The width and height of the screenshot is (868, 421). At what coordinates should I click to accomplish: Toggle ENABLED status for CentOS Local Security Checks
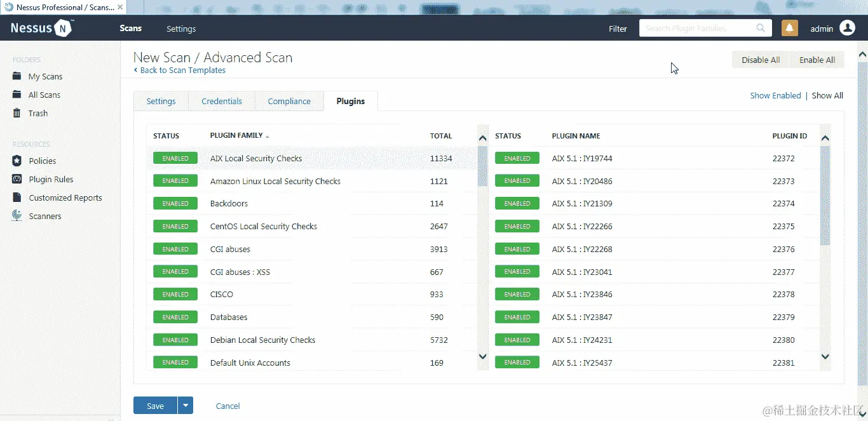(175, 226)
